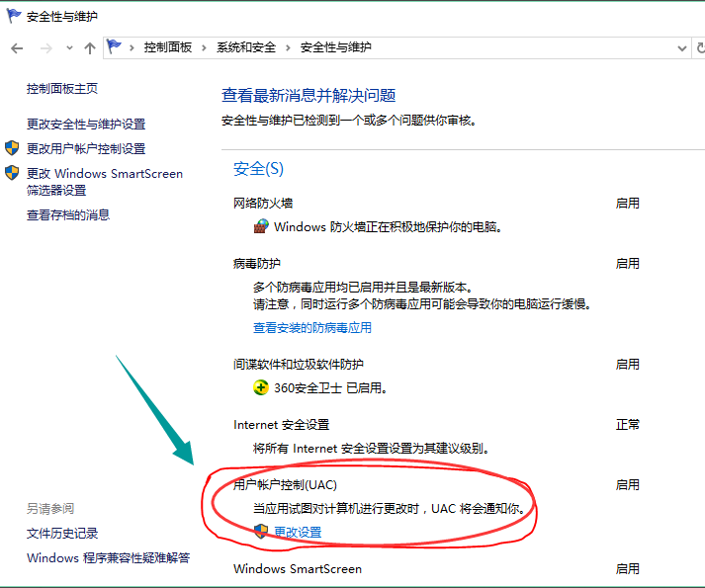This screenshot has width=705, height=588.
Task: Click the refresh button beside address bar
Action: point(700,47)
